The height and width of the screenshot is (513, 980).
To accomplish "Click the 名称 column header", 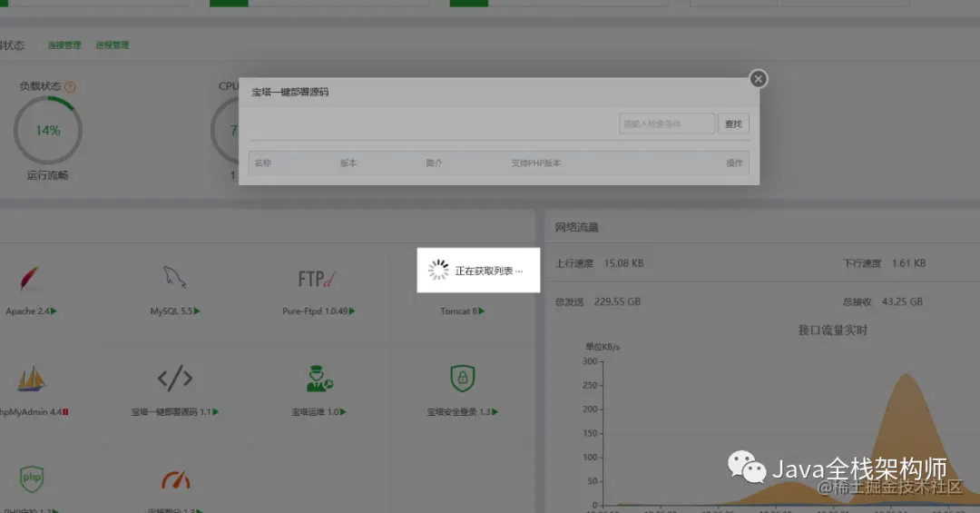I will pos(263,163).
